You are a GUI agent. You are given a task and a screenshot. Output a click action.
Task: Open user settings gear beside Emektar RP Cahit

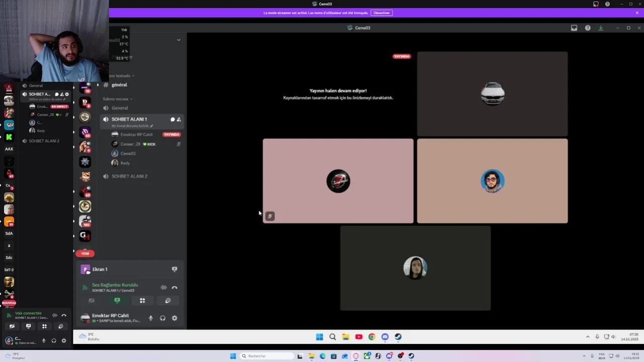click(175, 318)
